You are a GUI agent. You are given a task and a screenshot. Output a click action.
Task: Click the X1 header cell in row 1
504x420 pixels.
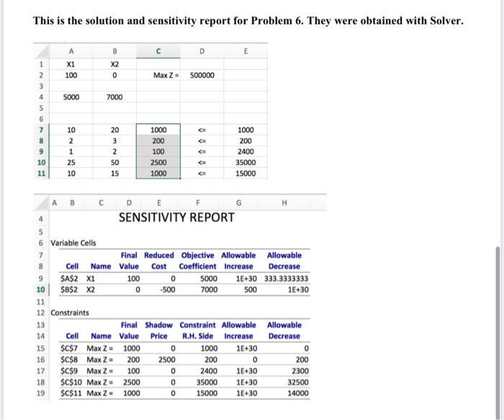pos(71,64)
